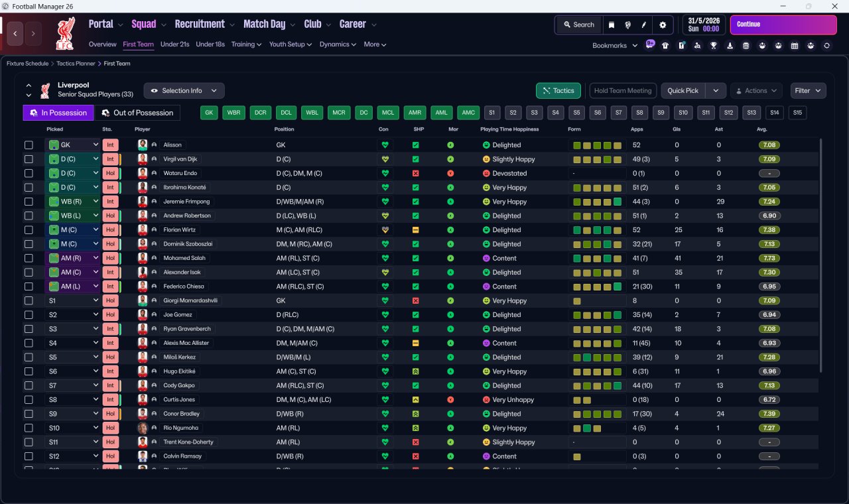
Task: Open the settings gear icon
Action: (x=662, y=25)
